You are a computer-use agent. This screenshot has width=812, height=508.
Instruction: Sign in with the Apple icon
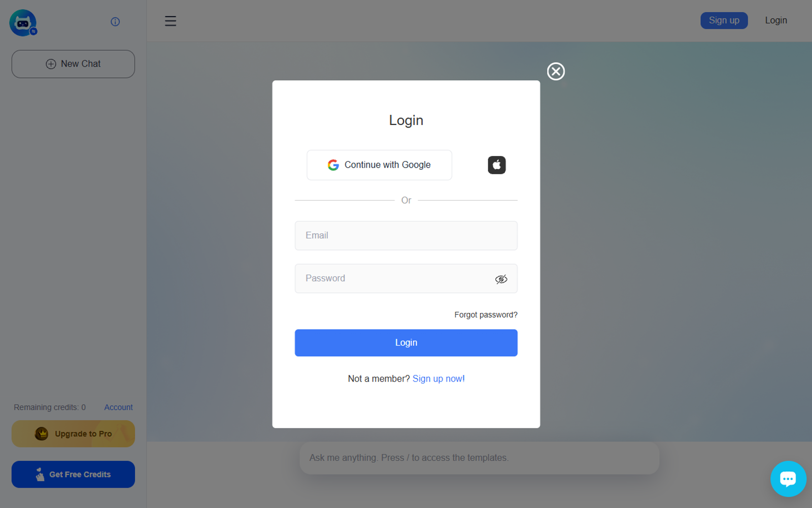(497, 165)
